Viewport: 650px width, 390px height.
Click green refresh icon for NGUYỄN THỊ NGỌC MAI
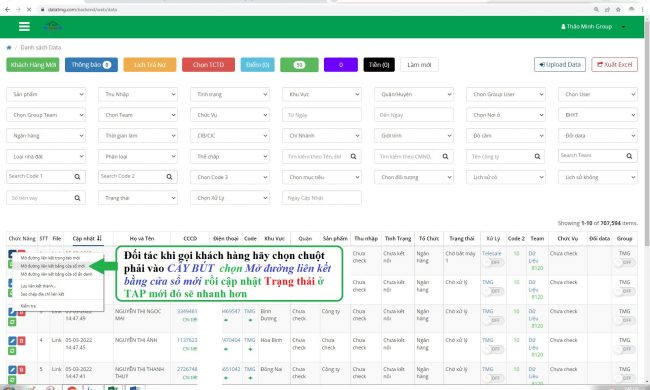[12, 322]
